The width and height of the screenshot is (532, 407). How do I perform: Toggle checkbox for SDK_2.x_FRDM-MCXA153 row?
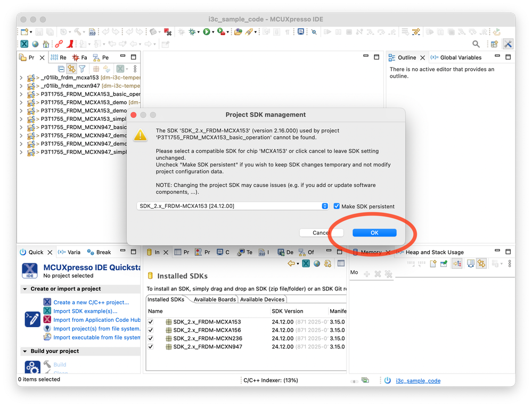coord(151,322)
